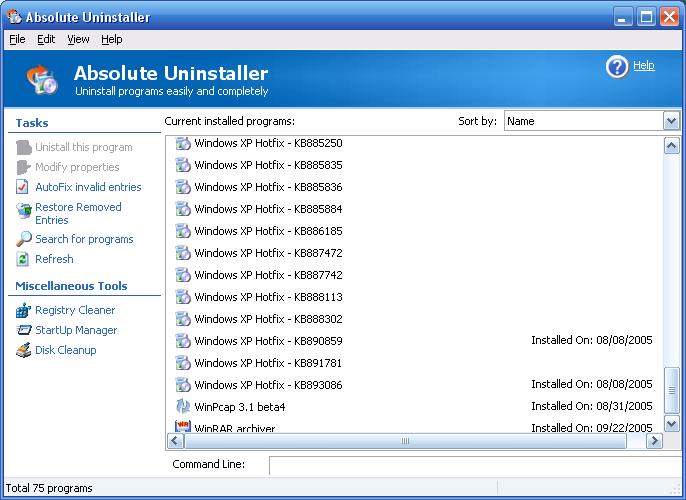Select Windows XP Hotfix - KB888302 entry
Image resolution: width=686 pixels, height=500 pixels.
coord(415,319)
